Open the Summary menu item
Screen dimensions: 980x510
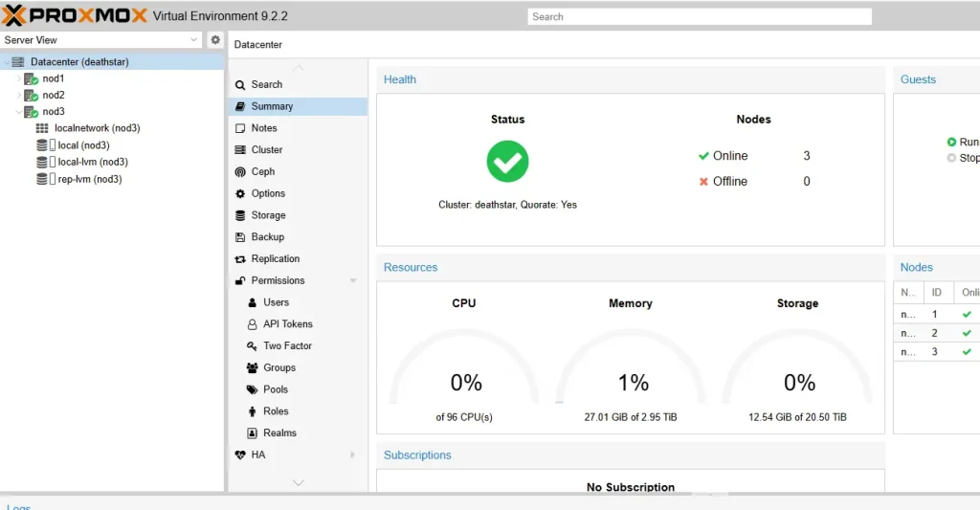click(x=299, y=106)
